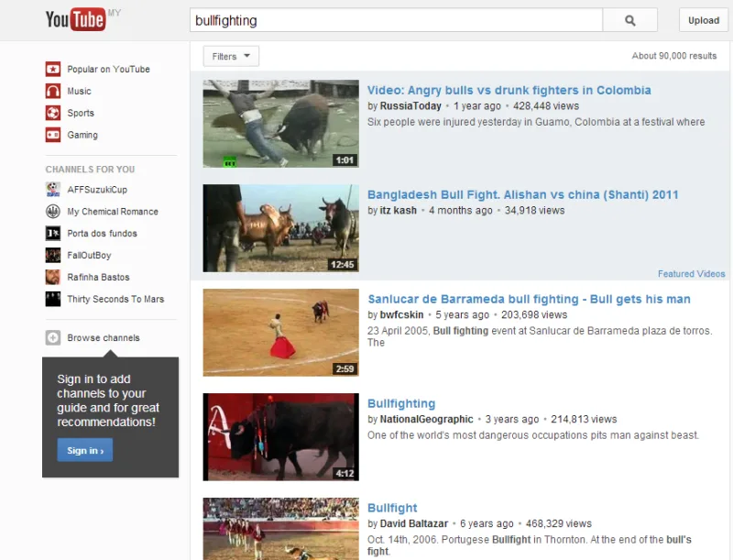Viewport: 733px width, 560px height.
Task: Click the National Geographic Bullfighting thumbnail
Action: click(280, 437)
